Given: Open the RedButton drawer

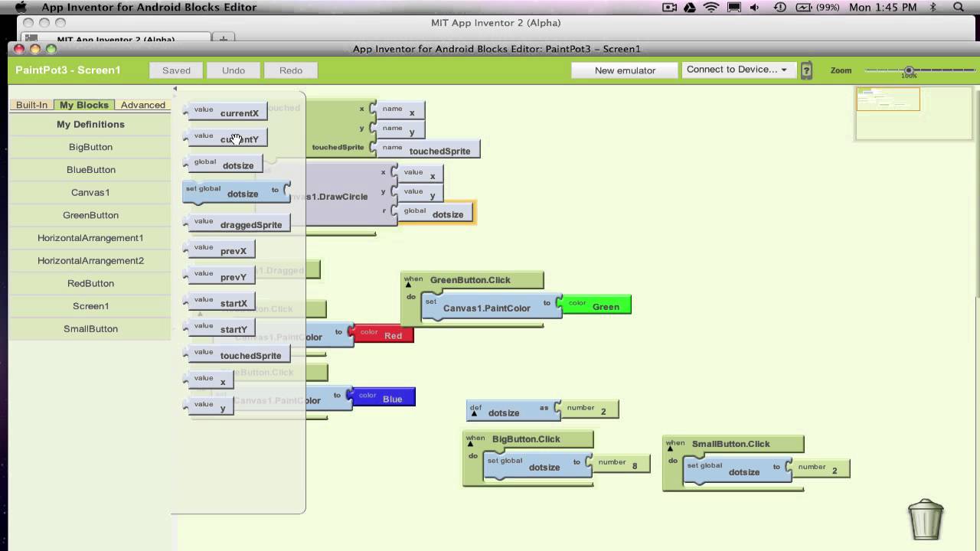Looking at the screenshot, I should (90, 283).
